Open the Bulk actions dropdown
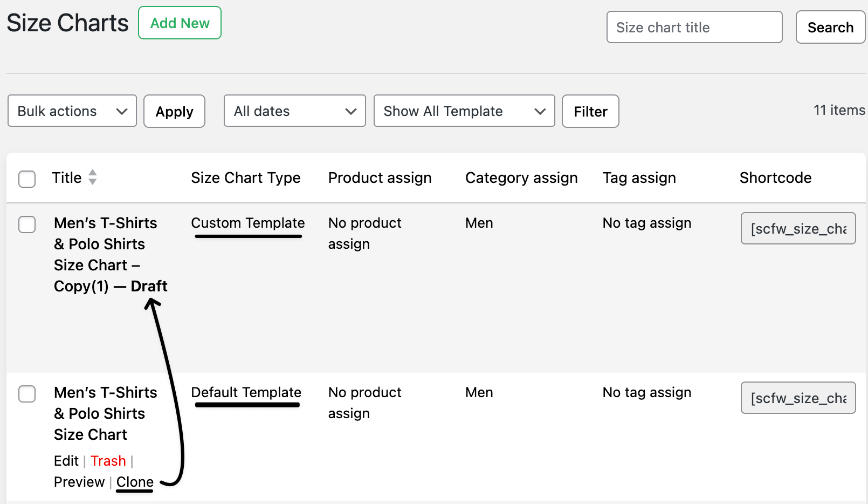This screenshot has width=868, height=504. click(x=72, y=111)
